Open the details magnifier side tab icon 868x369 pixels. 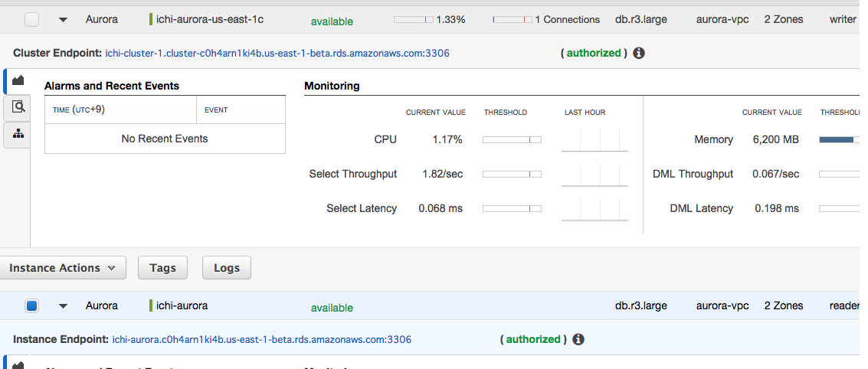pos(18,108)
